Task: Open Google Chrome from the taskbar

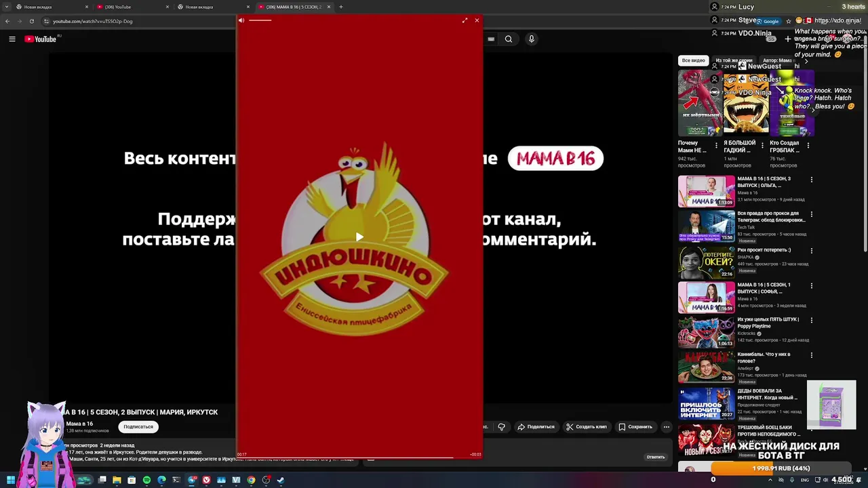Action: 251,480
